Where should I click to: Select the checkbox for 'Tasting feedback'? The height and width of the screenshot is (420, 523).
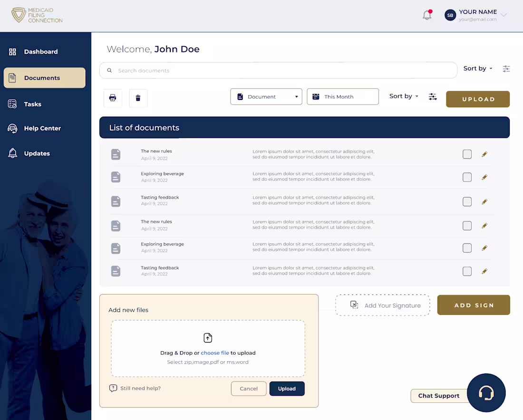[467, 201]
